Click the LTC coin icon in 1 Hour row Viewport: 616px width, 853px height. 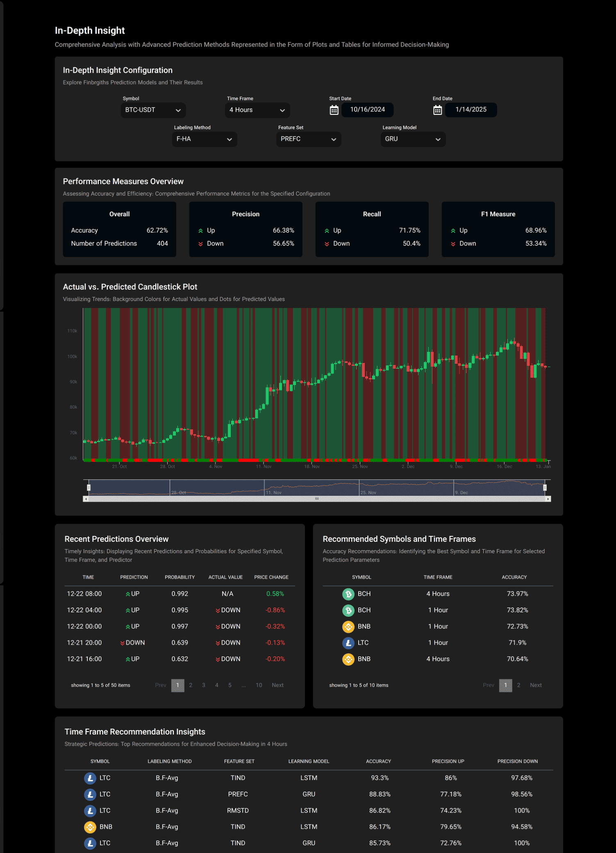click(348, 643)
